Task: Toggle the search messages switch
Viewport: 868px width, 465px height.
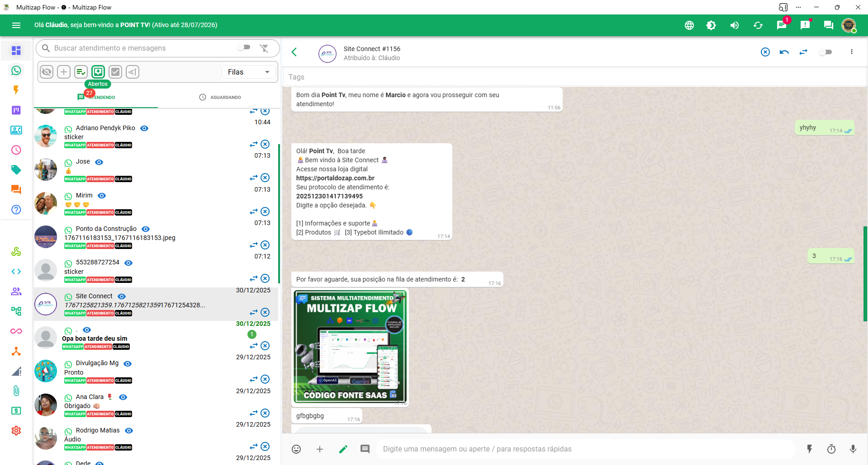Action: pos(244,47)
